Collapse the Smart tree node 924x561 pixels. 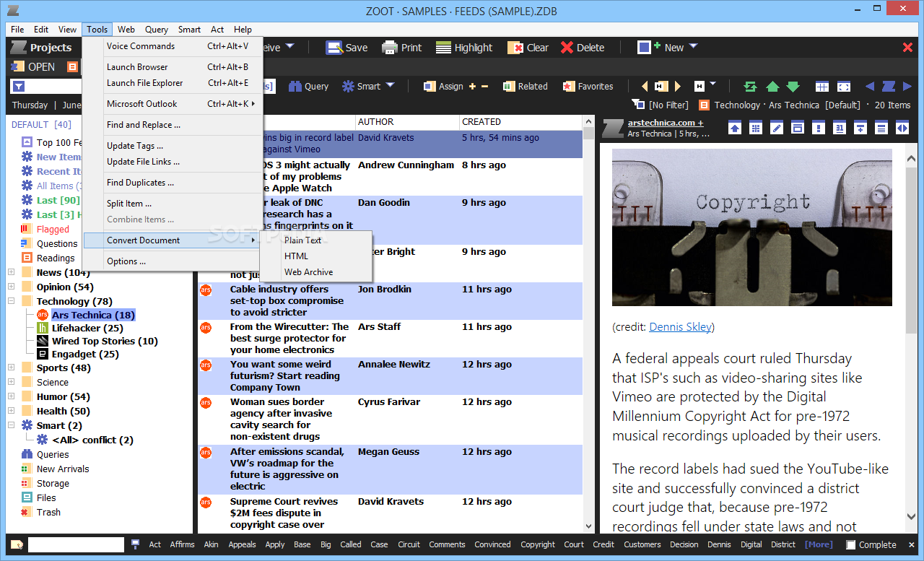point(11,425)
